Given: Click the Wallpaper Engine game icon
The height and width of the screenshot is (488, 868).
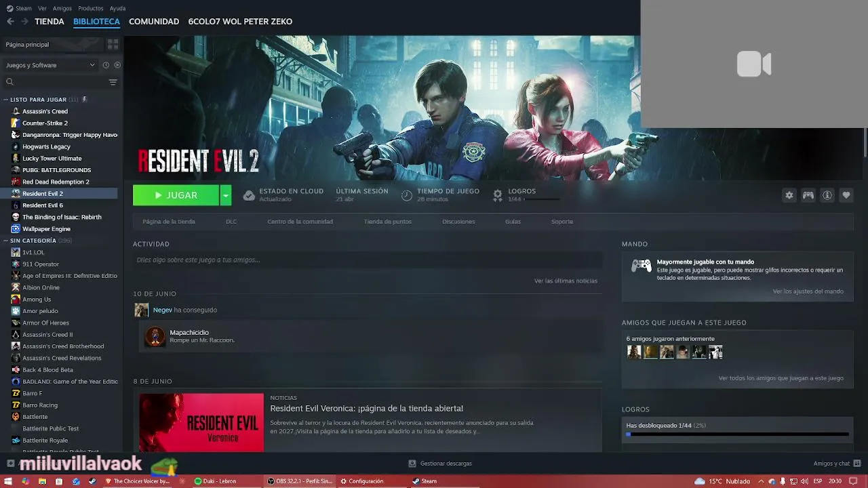Looking at the screenshot, I should [x=16, y=229].
